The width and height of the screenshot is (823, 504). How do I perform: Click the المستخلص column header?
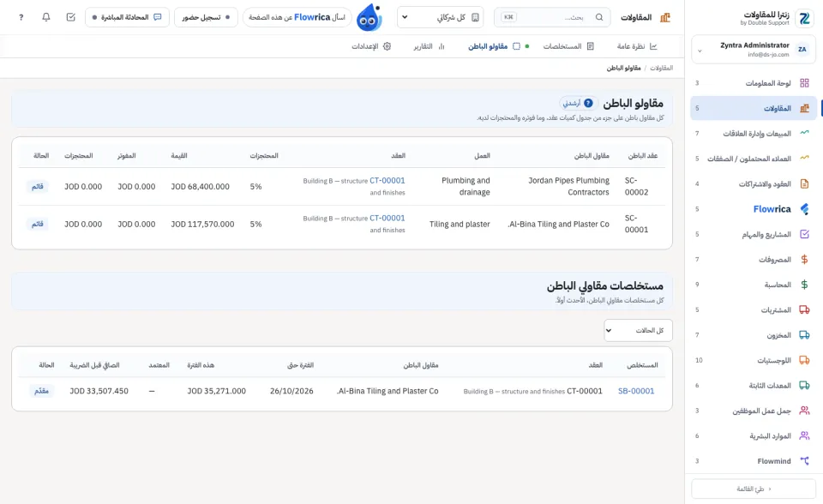642,365
